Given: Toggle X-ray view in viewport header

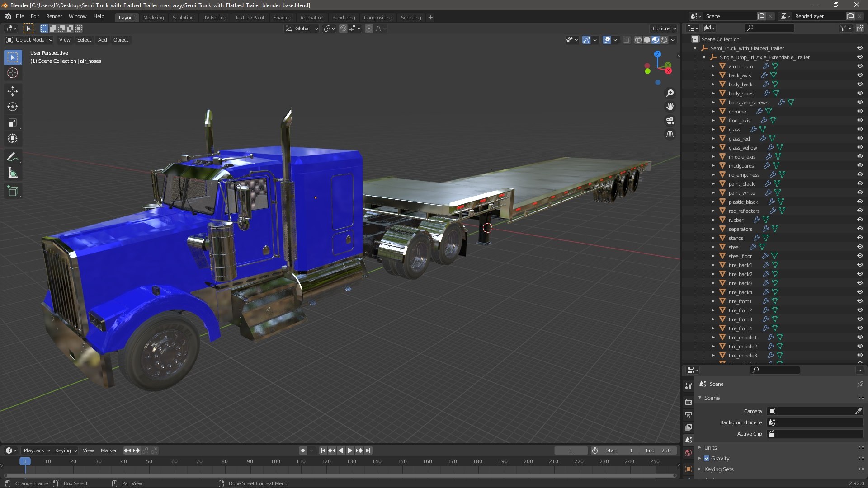Looking at the screenshot, I should point(627,40).
